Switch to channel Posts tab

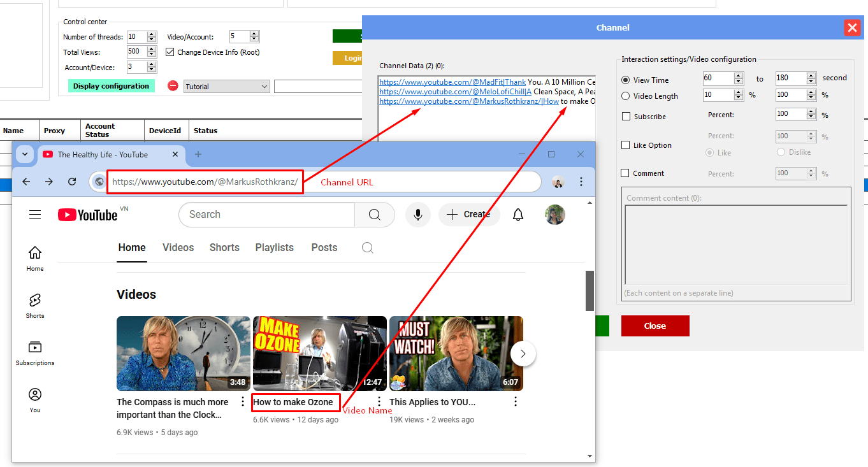324,248
